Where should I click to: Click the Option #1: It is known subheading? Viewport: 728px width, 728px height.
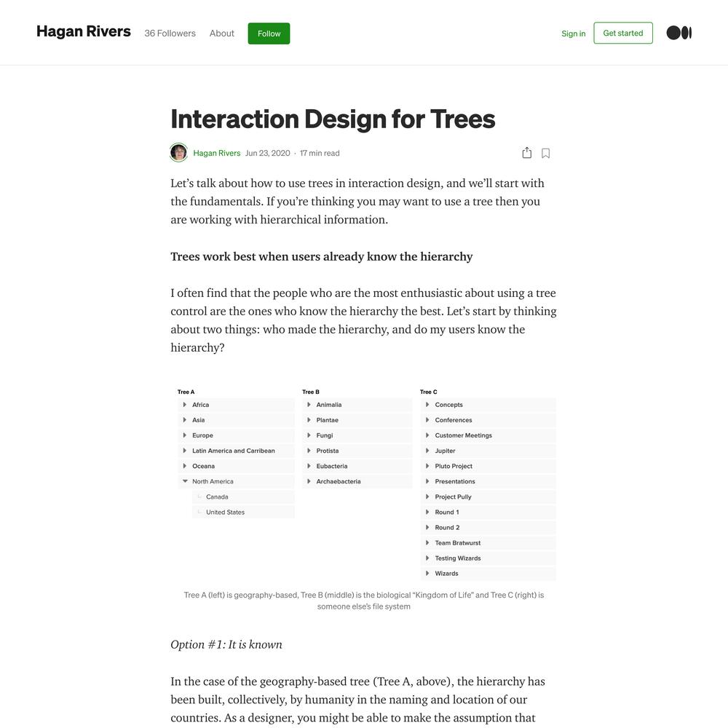226,644
